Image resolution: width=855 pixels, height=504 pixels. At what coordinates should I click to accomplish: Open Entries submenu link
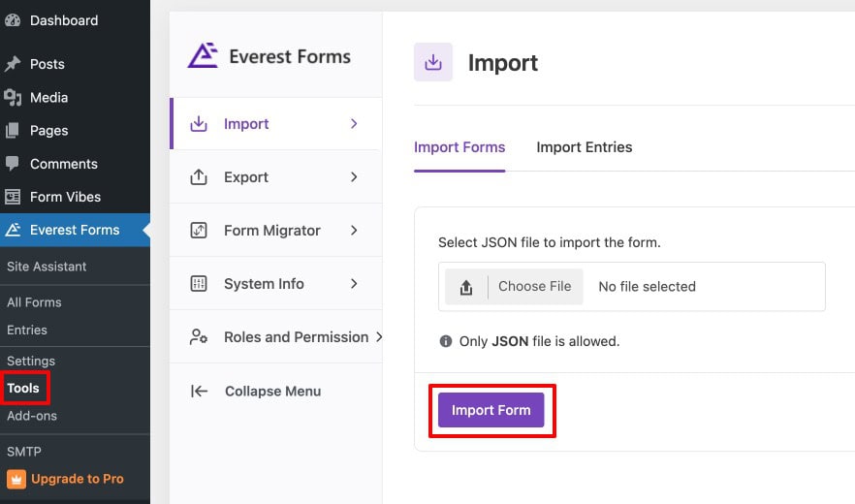coord(27,330)
